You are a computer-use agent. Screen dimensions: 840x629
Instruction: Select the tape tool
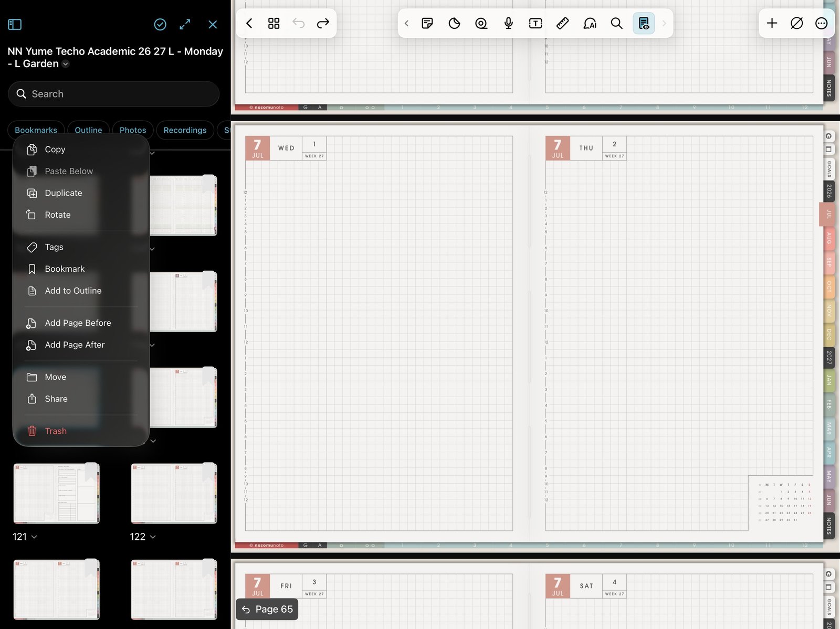click(x=481, y=23)
